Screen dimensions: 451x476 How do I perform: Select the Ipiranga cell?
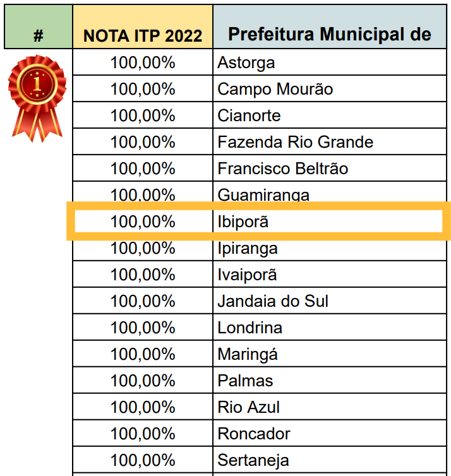330,249
